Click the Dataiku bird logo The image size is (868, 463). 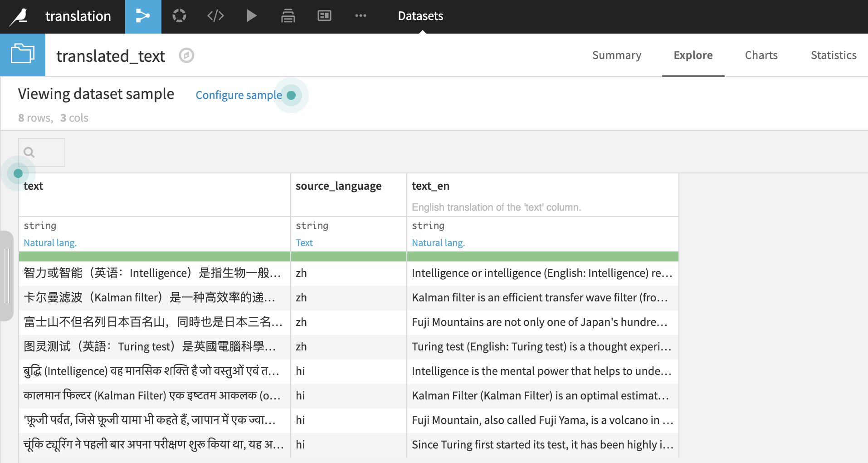[19, 16]
